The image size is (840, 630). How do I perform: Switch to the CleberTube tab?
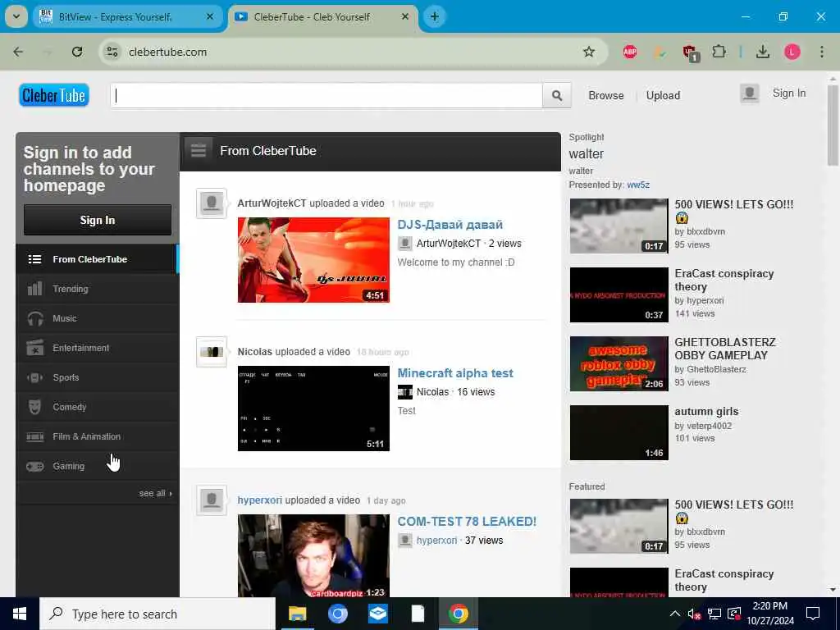[323, 17]
